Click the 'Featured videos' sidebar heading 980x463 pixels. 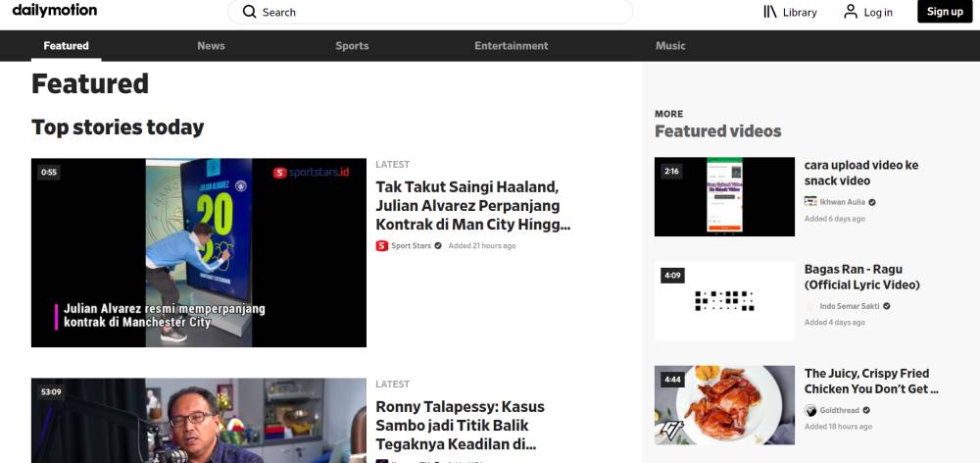[717, 130]
